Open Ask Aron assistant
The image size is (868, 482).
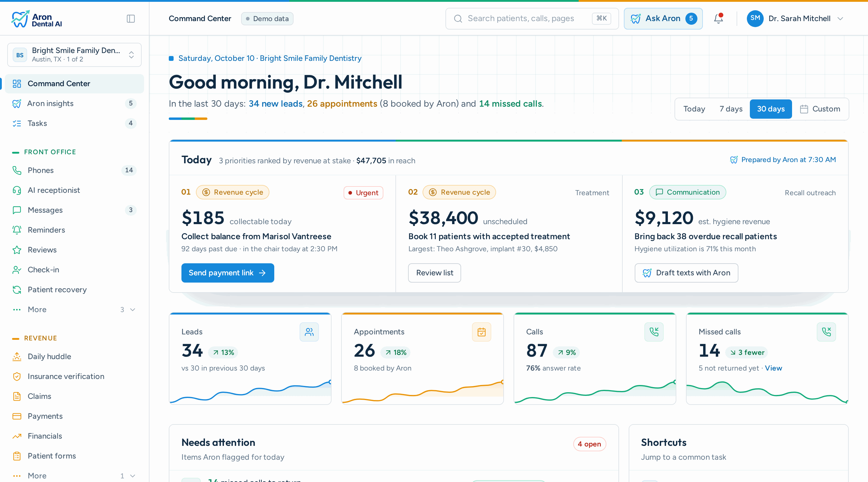(x=663, y=18)
